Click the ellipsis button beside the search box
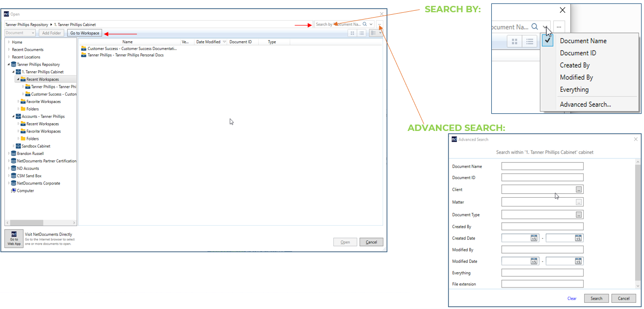Screen dimensions: 644x309 (380, 24)
